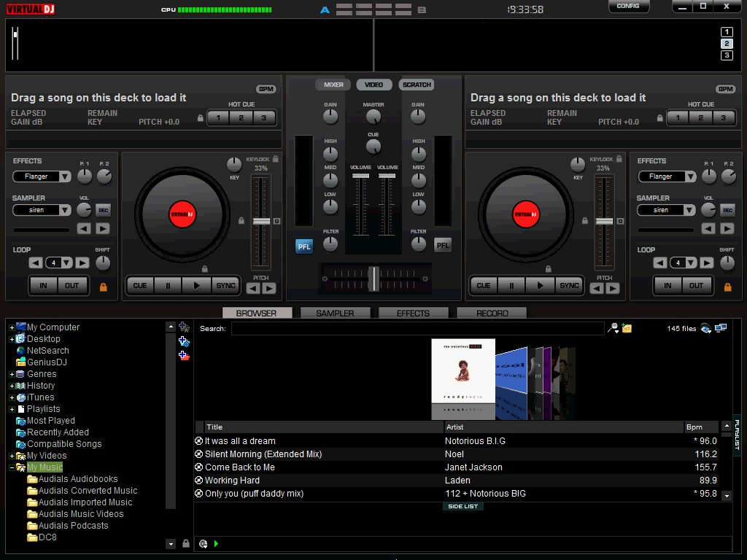Click the left deck CUE button
The image size is (747, 560).
click(140, 286)
